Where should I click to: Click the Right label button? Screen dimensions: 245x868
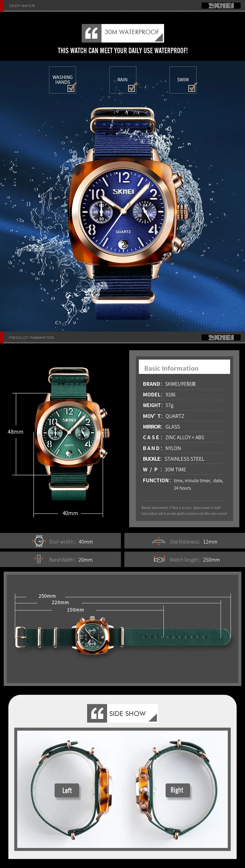tap(178, 790)
